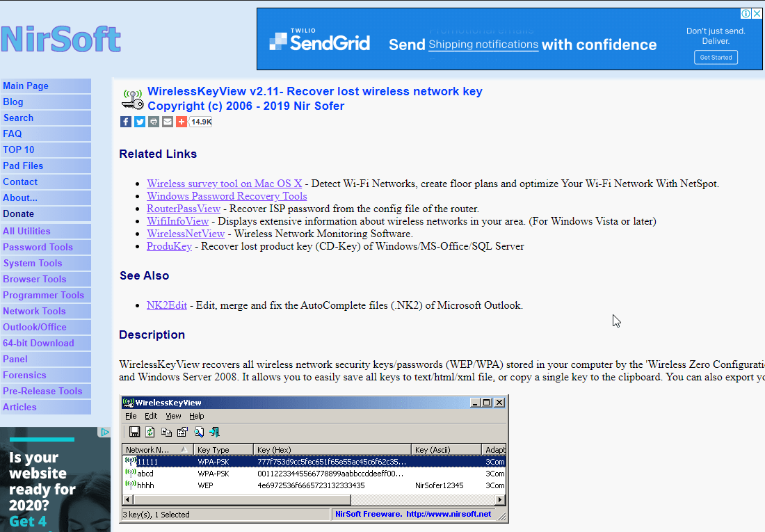Open 64-bit Download in the sidebar
Viewport: 765px width, 532px height.
46,343
